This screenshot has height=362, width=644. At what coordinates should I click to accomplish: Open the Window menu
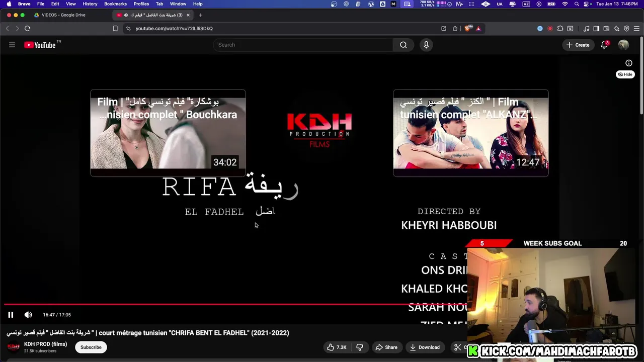click(x=178, y=4)
